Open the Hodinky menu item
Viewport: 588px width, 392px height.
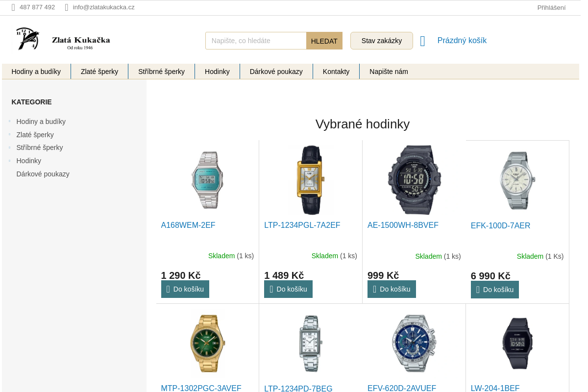(x=217, y=72)
